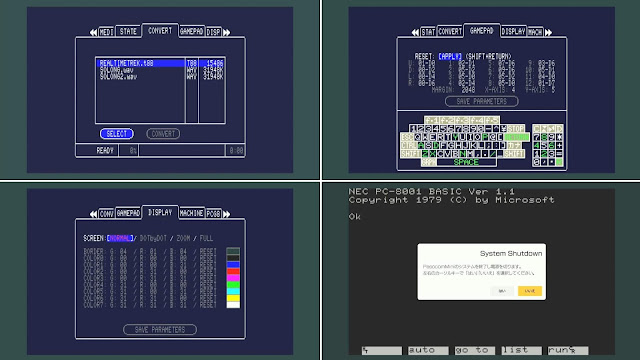The image size is (640, 360).
Task: Click the green Y key on the virtual keyboard
Action: 456,137
